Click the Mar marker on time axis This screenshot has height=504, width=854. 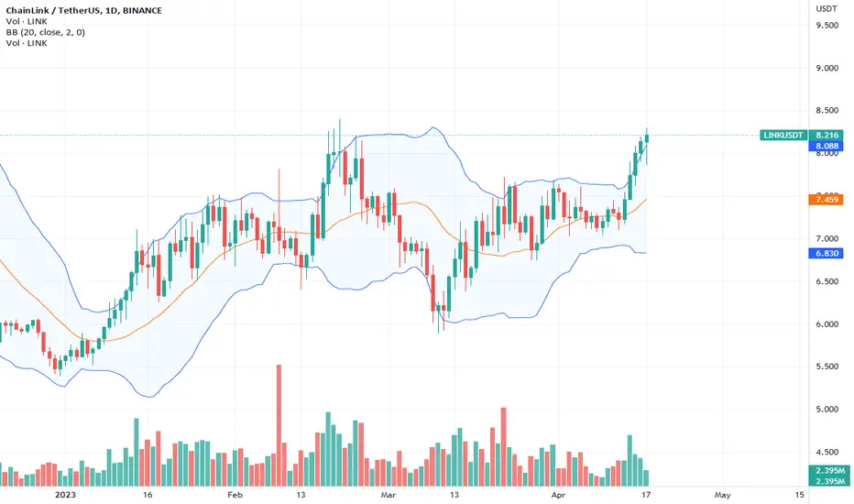coord(388,495)
